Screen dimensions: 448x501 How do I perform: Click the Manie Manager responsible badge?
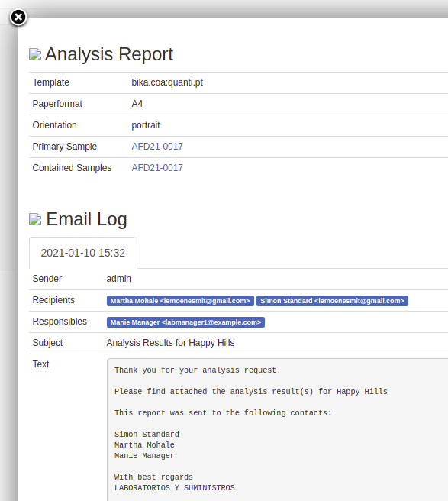click(186, 322)
